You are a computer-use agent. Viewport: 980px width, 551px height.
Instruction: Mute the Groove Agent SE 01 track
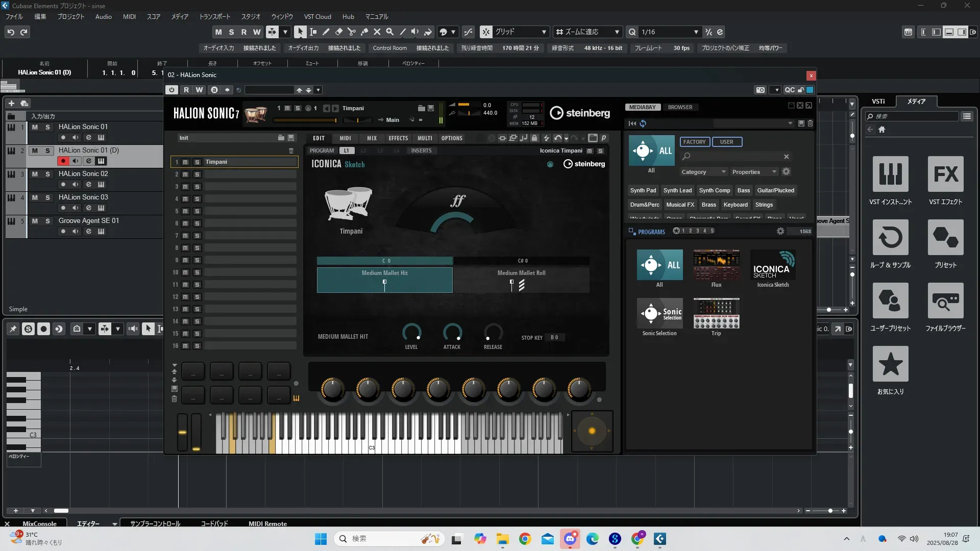(x=35, y=221)
